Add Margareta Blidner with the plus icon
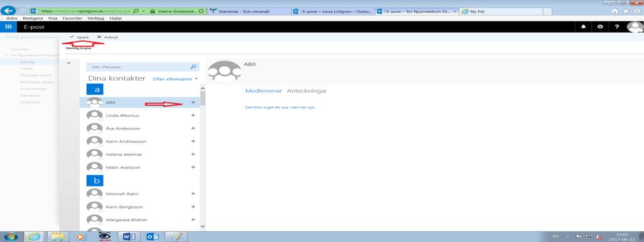Screen dimensions: 644x242 pos(193,220)
